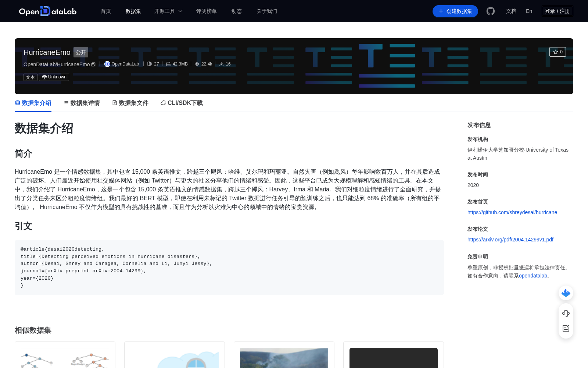Switch to the 数据集文件 tab

click(x=130, y=103)
